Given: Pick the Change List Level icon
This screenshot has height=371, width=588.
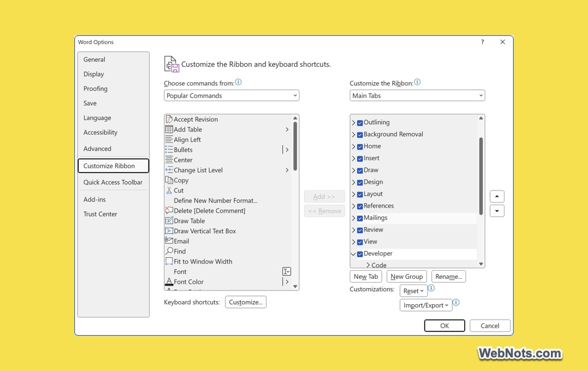Looking at the screenshot, I should point(169,170).
